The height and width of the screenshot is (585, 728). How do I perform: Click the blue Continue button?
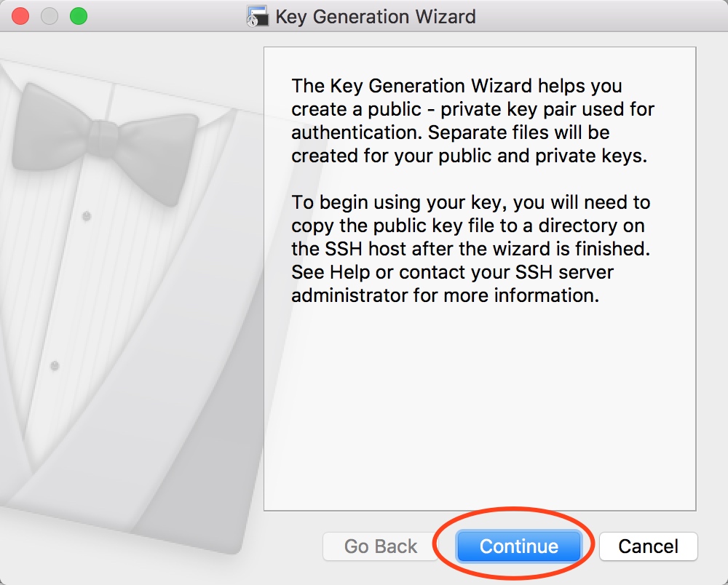[518, 546]
